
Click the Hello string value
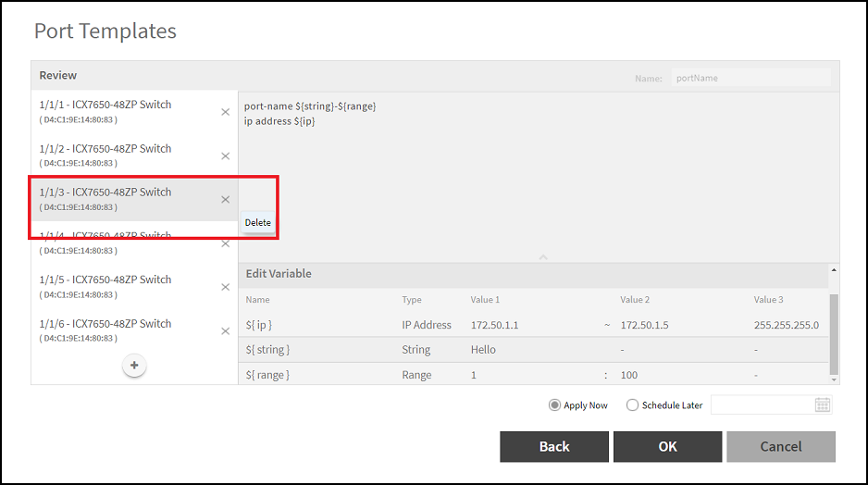(x=483, y=350)
